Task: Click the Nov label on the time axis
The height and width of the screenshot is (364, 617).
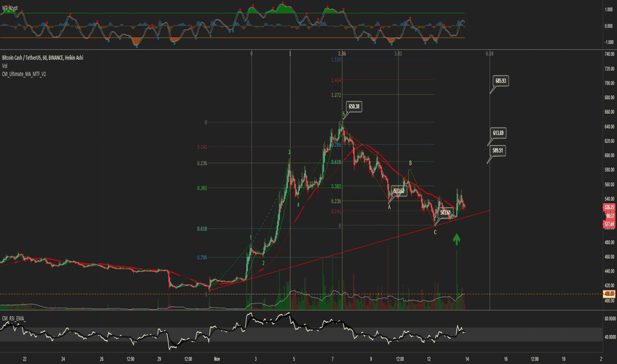Action: point(217,359)
